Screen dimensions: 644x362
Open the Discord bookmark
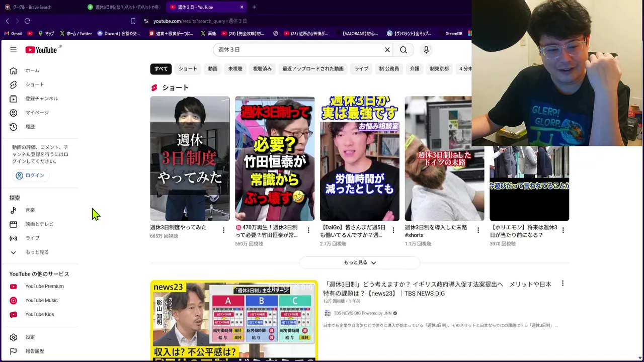[119, 34]
